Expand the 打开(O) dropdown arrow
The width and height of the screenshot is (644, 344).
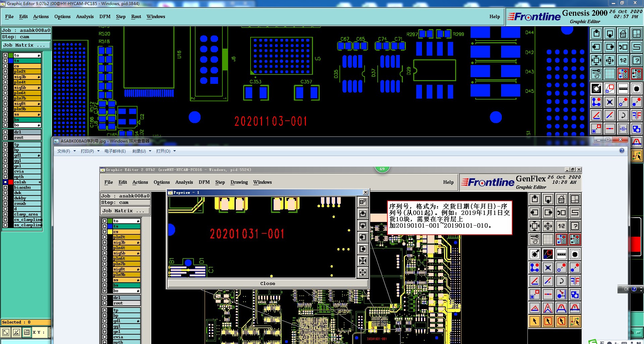[x=174, y=151]
